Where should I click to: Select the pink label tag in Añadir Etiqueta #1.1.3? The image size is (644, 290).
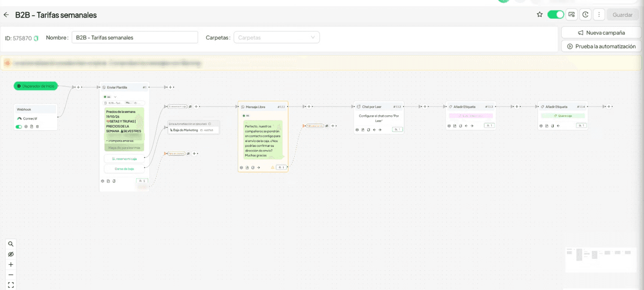471,116
